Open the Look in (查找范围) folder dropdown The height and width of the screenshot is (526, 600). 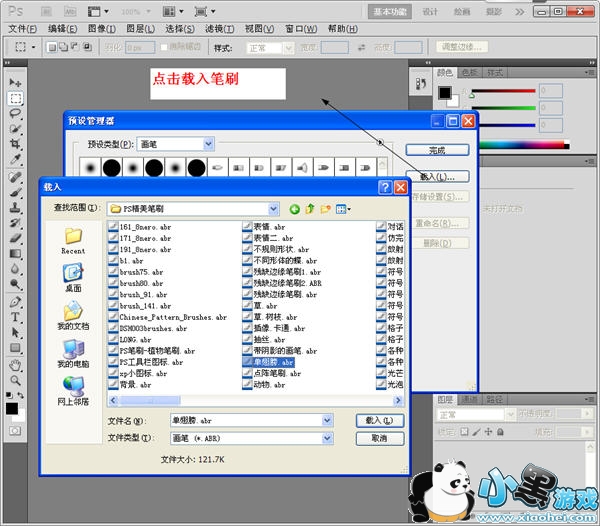(272, 209)
